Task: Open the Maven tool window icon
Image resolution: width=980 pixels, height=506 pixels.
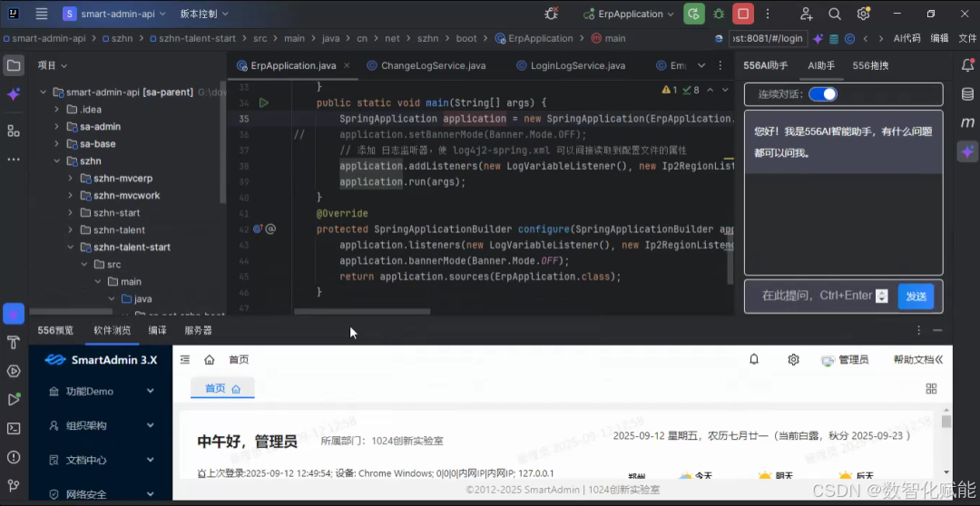Action: tap(967, 122)
